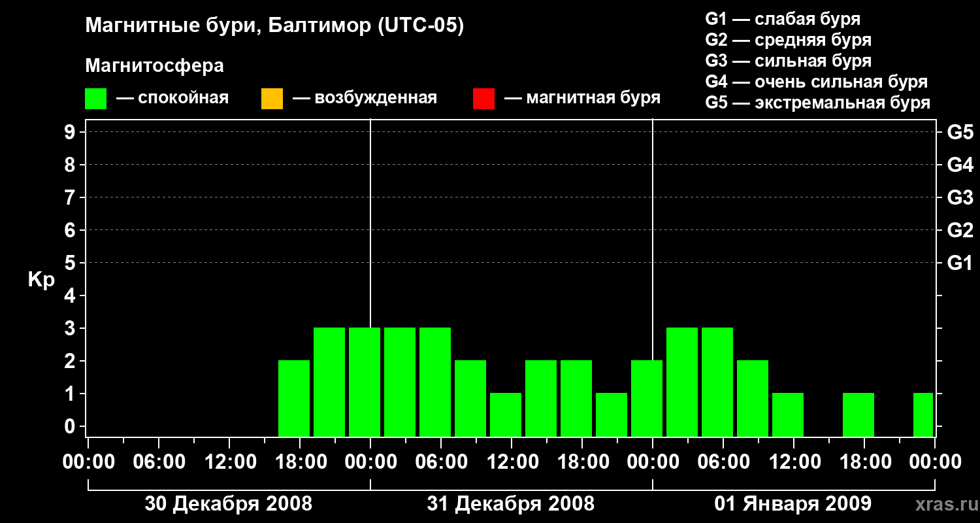
Task: Select the chart title 'Магнитные бури, Балтимор (UTC-05)'
Action: (274, 26)
